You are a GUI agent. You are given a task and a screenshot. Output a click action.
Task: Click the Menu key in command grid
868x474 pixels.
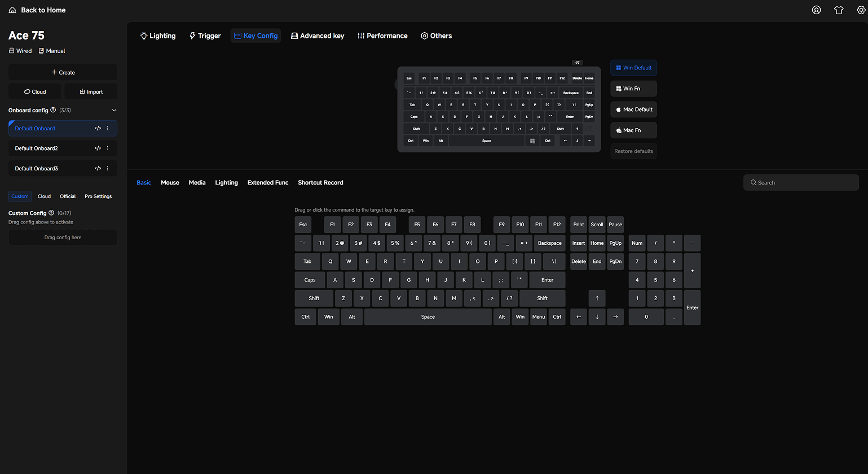(539, 317)
